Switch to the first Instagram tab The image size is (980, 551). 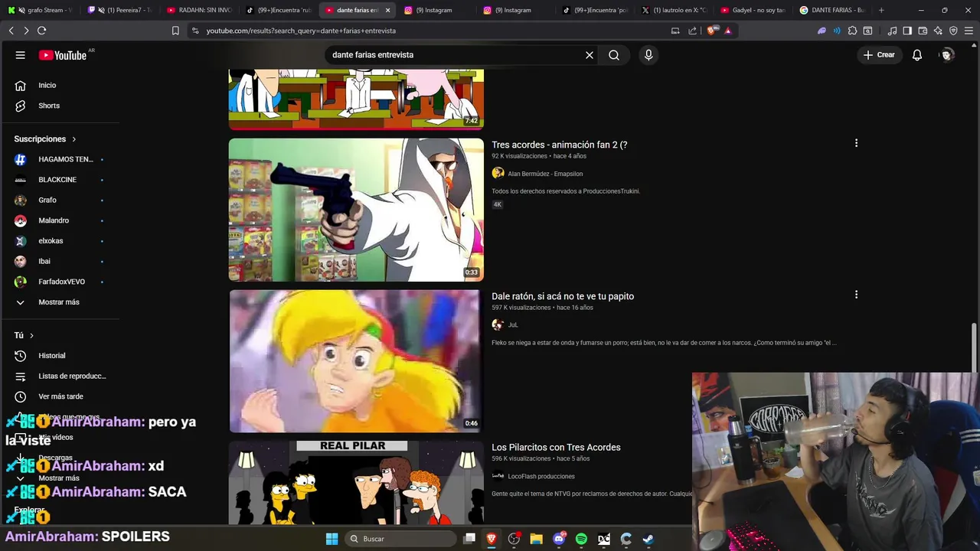[x=436, y=10]
